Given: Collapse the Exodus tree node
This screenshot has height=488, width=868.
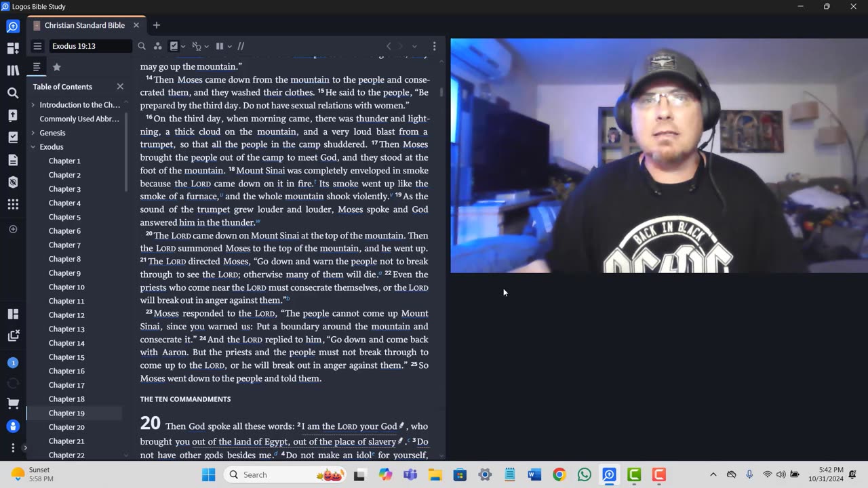Looking at the screenshot, I should pyautogui.click(x=33, y=147).
